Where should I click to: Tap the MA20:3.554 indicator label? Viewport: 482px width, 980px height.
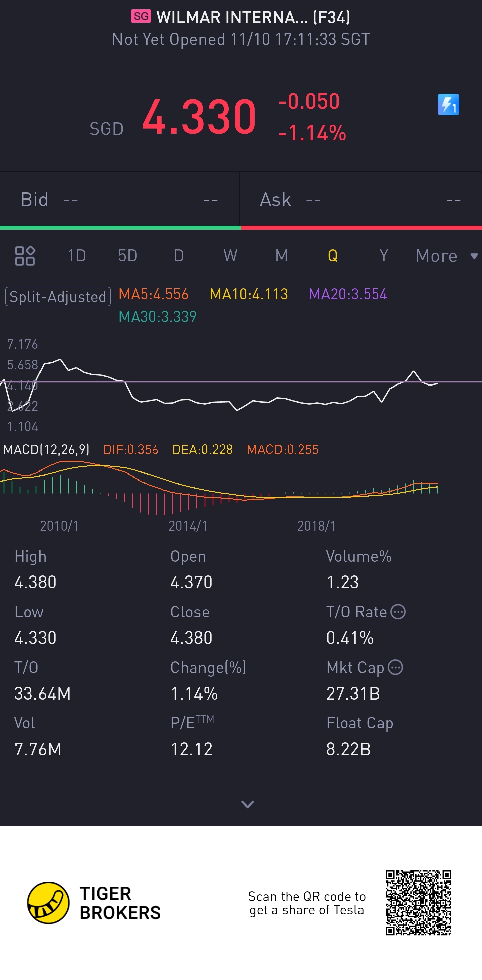coord(348,294)
